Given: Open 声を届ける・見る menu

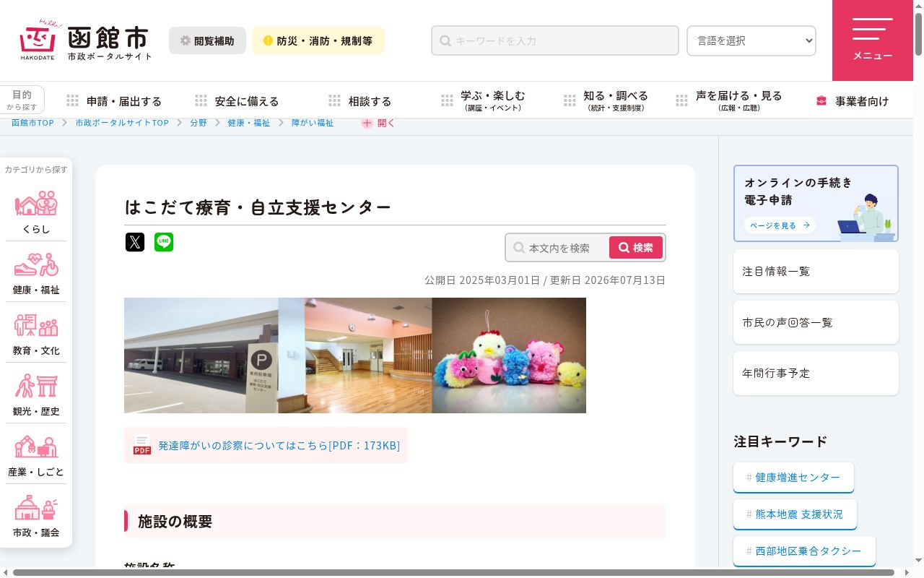Looking at the screenshot, I should pos(729,100).
